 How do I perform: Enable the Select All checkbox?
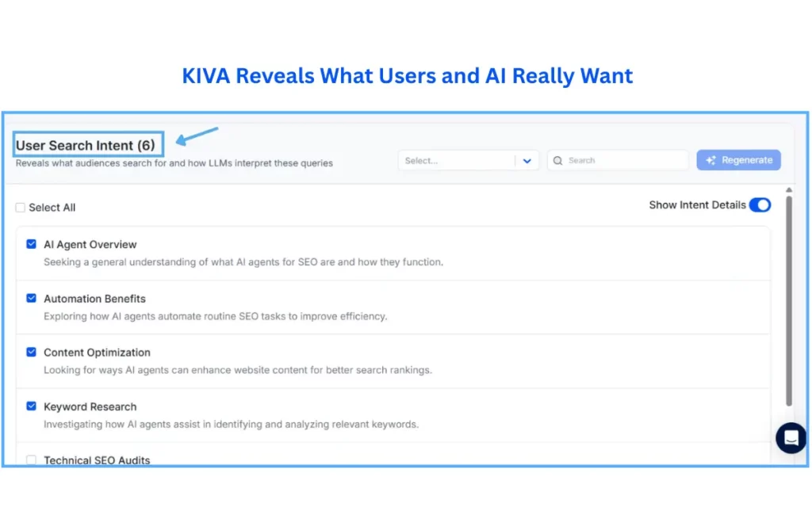[x=20, y=207]
